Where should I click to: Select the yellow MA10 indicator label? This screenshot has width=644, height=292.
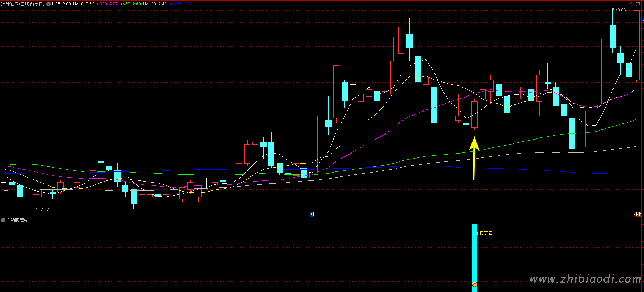coord(84,4)
